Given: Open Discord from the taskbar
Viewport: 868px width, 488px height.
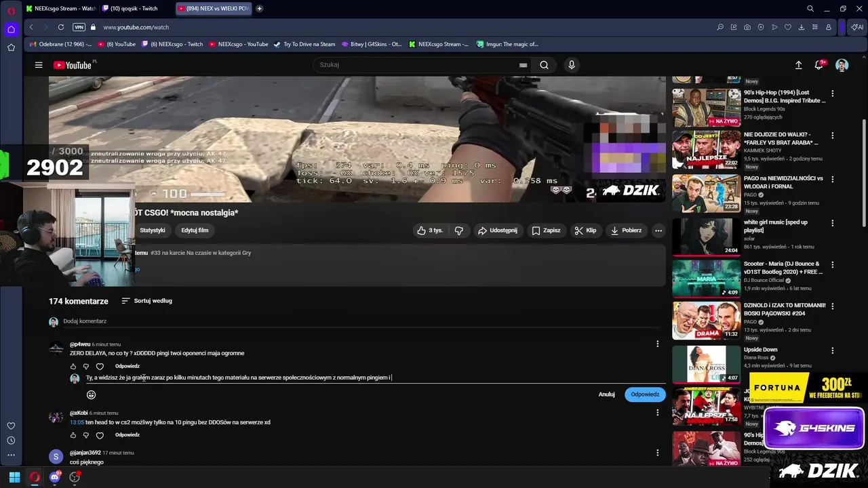Looking at the screenshot, I should (55, 477).
